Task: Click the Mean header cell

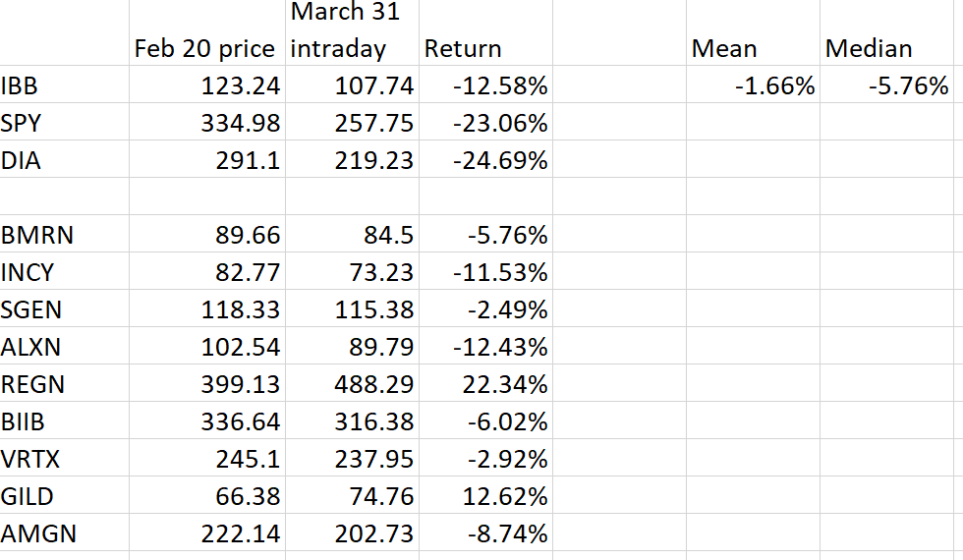Action: pos(753,31)
